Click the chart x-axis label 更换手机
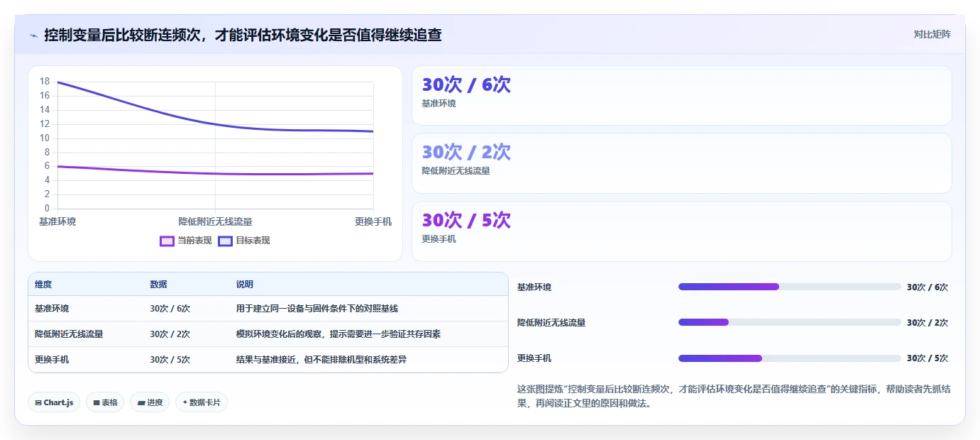This screenshot has width=980, height=440. 373,221
